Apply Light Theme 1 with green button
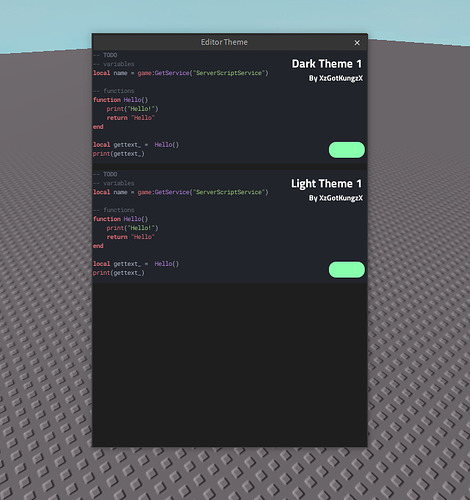This screenshot has height=500, width=470. [347, 269]
